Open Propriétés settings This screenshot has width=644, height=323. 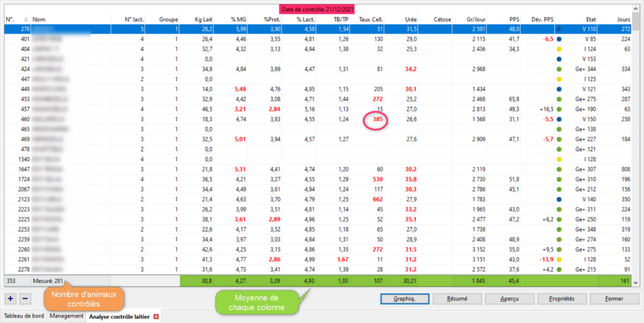(x=561, y=298)
